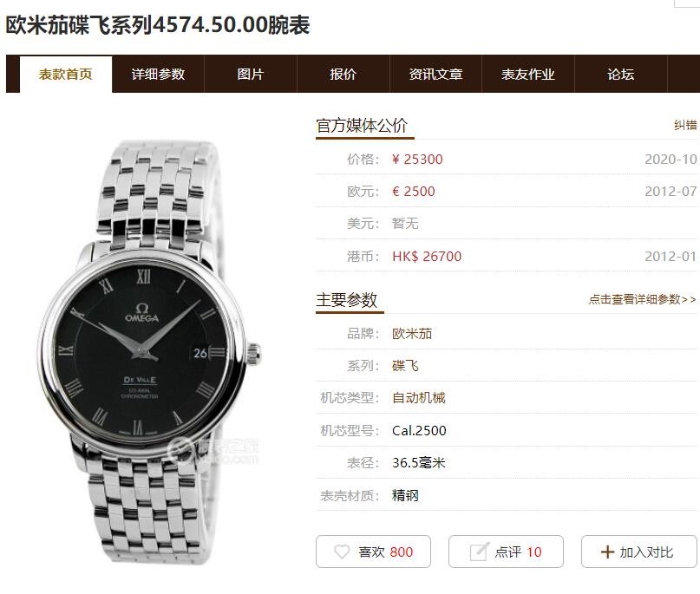Click the pencil review icon by 点评
The image size is (700, 594).
[x=480, y=552]
